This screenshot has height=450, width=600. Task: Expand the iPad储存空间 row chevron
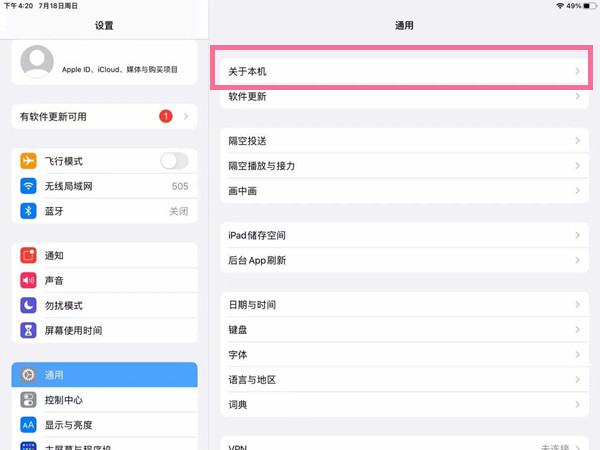[578, 235]
